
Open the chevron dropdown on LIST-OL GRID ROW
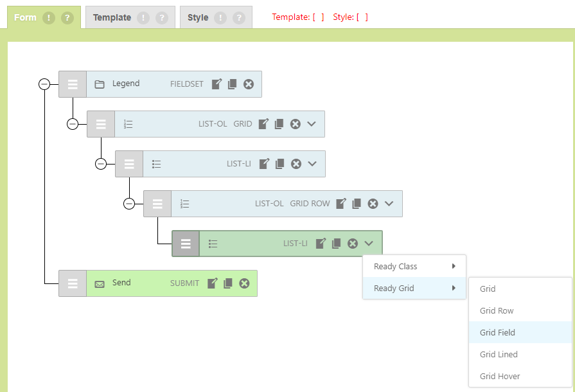(389, 204)
